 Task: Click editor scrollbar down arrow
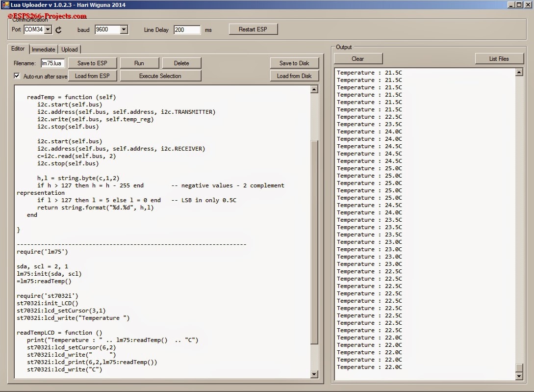pos(314,374)
